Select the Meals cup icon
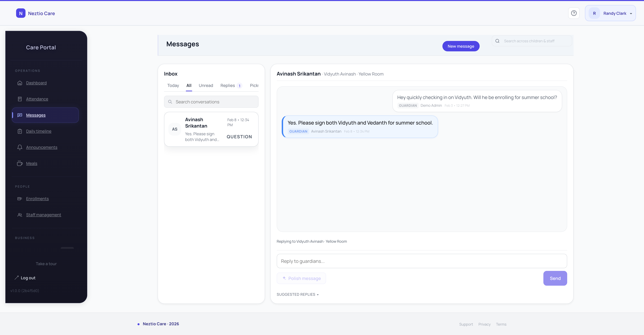Screen dimensions: 644x335 (20, 163)
